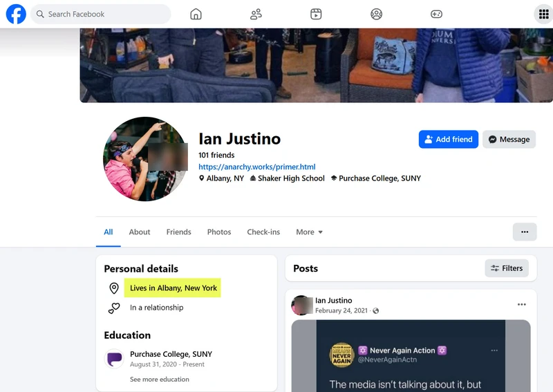Open Ian Justino's profile picture
The height and width of the screenshot is (392, 553).
[145, 159]
